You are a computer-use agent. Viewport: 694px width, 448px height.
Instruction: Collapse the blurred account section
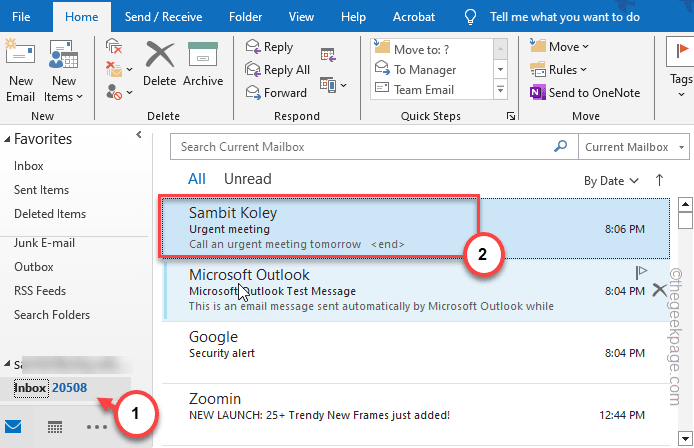(x=7, y=364)
